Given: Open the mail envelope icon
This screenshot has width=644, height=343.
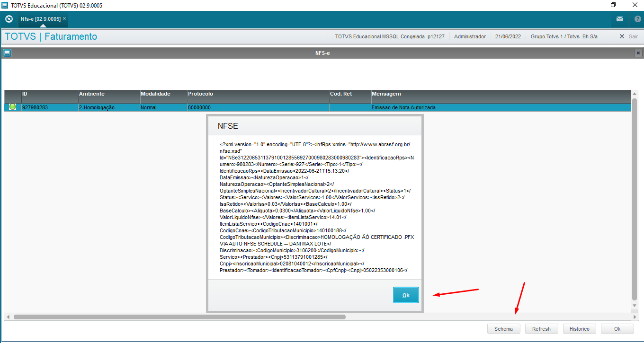Looking at the screenshot, I should pyautogui.click(x=620, y=19).
